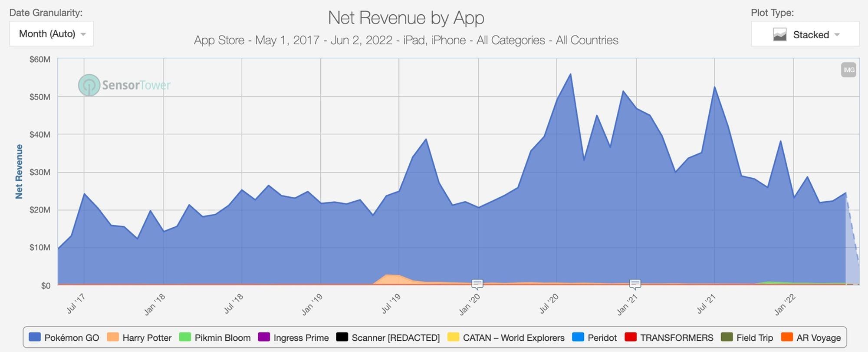The height and width of the screenshot is (352, 868).
Task: Click the Jan '22 axis label
Action: tap(785, 304)
